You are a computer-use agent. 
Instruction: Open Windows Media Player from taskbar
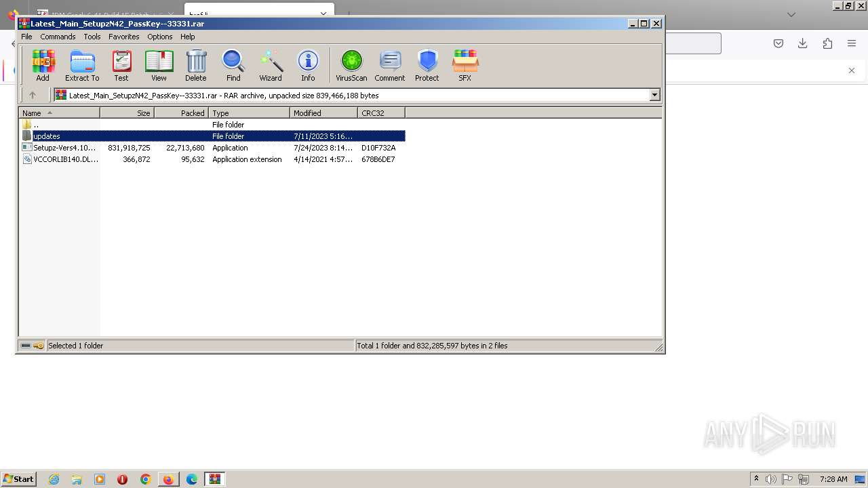[x=100, y=479]
